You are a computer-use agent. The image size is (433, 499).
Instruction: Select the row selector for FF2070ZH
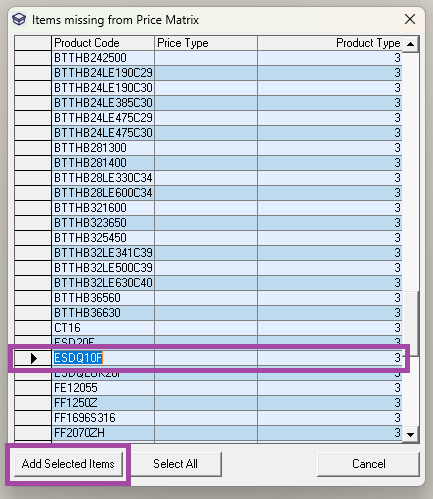(33, 433)
